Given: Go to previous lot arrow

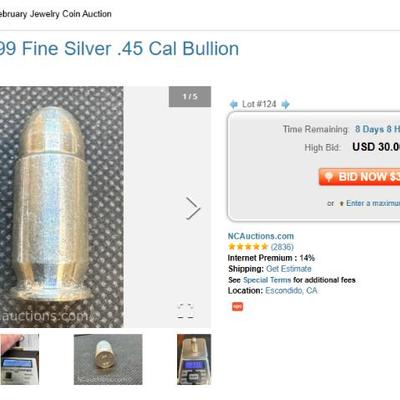Looking at the screenshot, I should coord(233,104).
